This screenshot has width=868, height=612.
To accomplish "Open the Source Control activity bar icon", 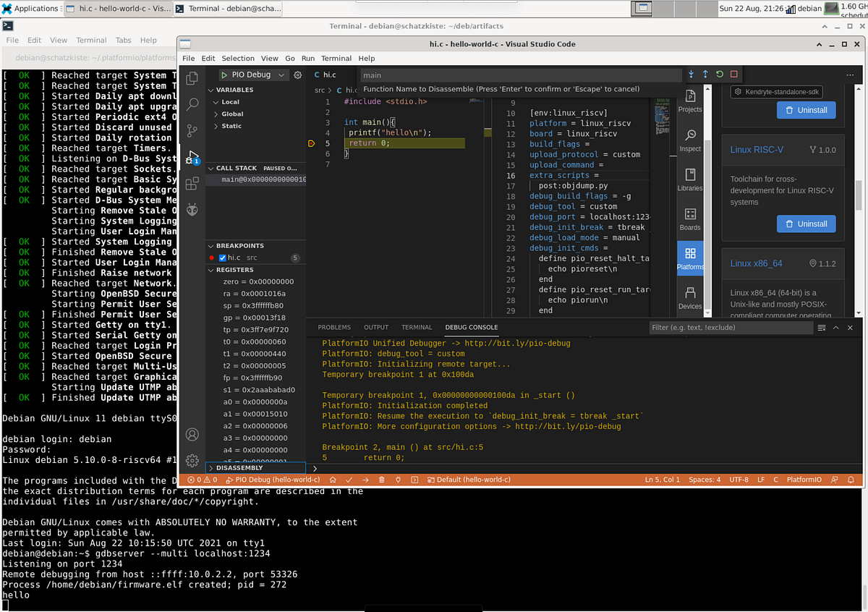I will (192, 130).
